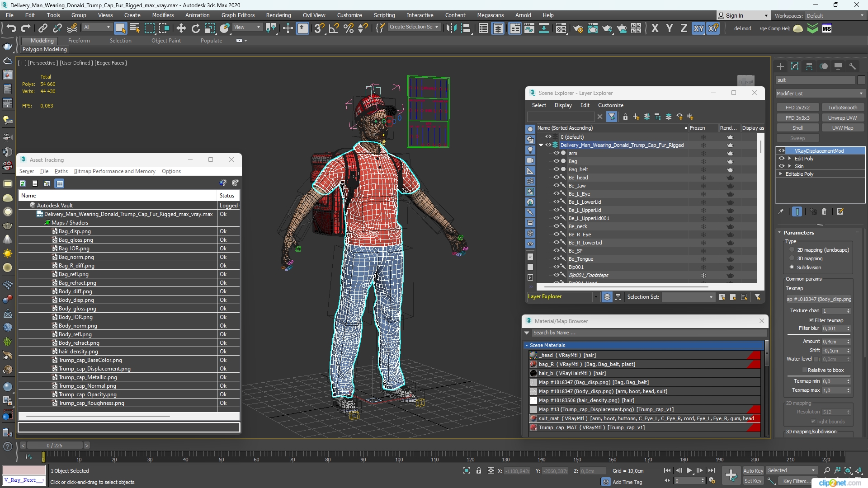Screen dimensions: 868x488
Task: Collapse the Delivery_Man layer tree arrow
Action: (541, 145)
